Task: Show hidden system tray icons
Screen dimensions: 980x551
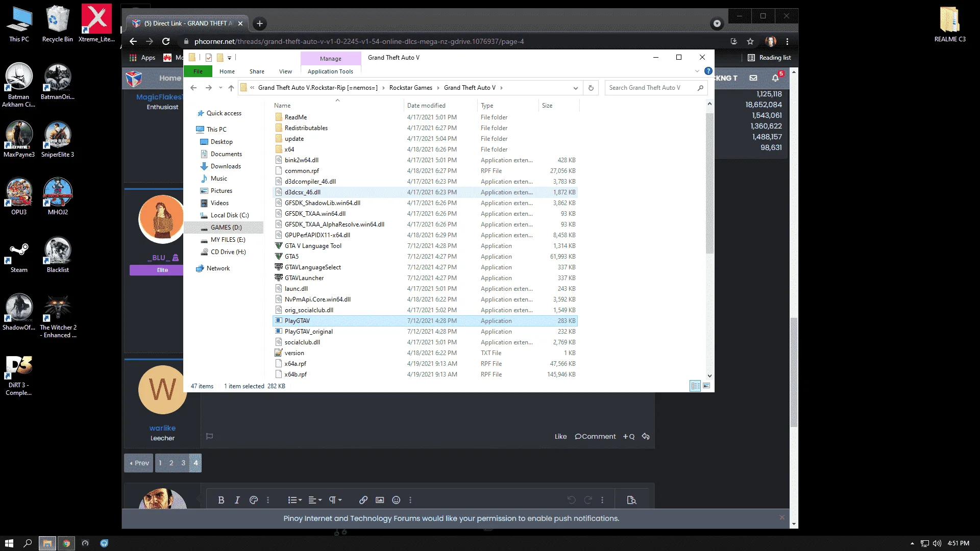Action: click(912, 543)
